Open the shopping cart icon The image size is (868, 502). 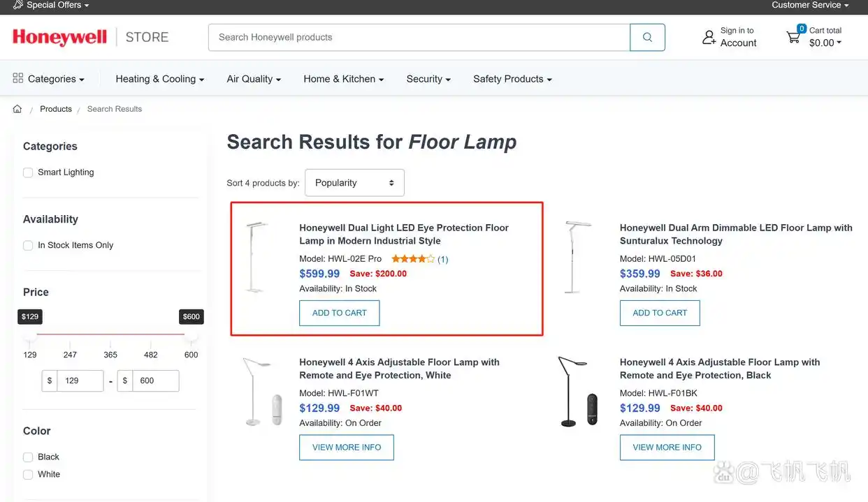pyautogui.click(x=793, y=37)
